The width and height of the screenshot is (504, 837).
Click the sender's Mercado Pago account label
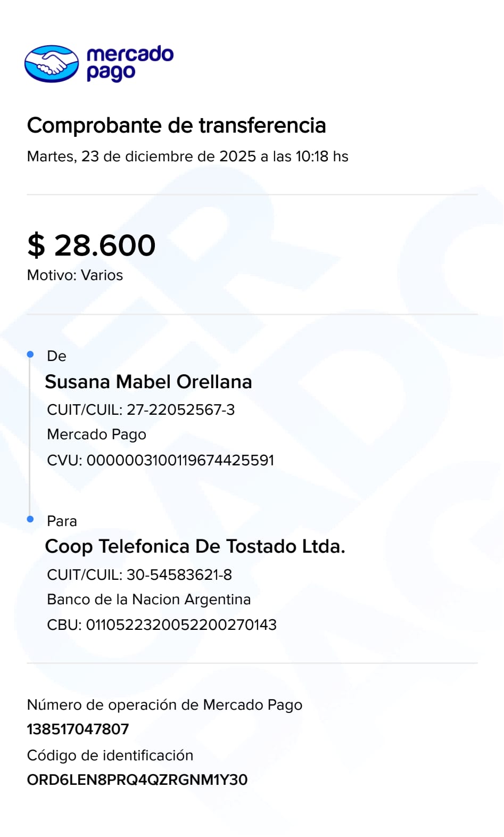click(x=96, y=434)
